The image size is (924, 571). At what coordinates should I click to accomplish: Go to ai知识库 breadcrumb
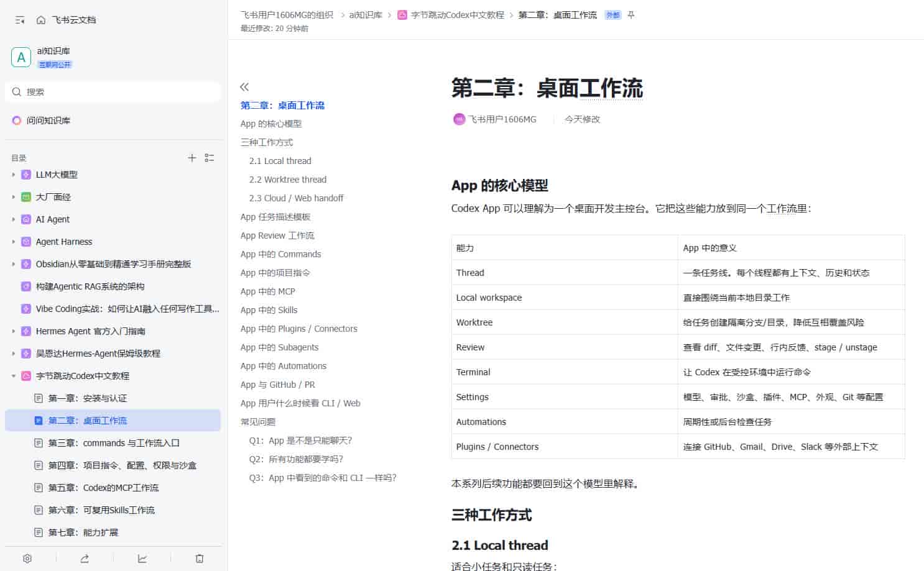[x=366, y=15]
